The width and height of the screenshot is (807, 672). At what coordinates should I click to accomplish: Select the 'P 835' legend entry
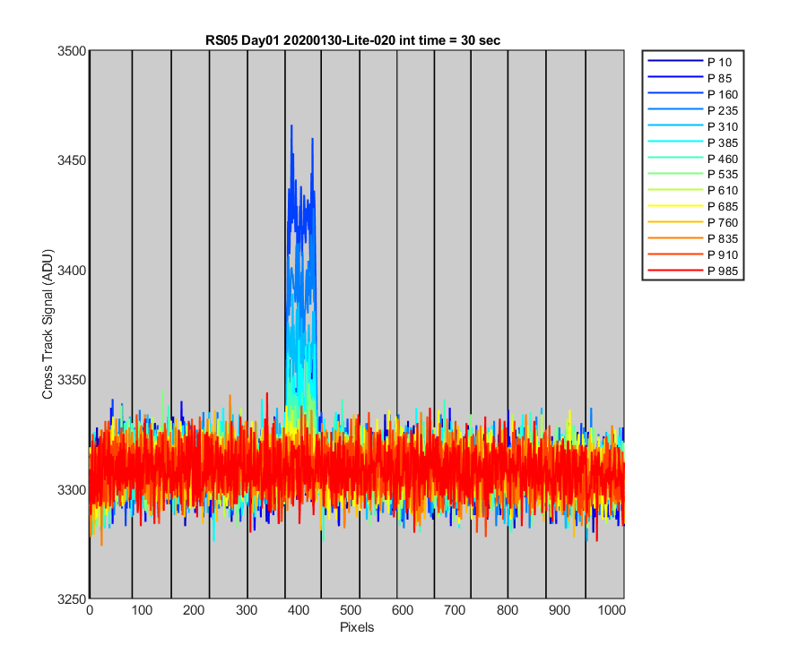693,238
